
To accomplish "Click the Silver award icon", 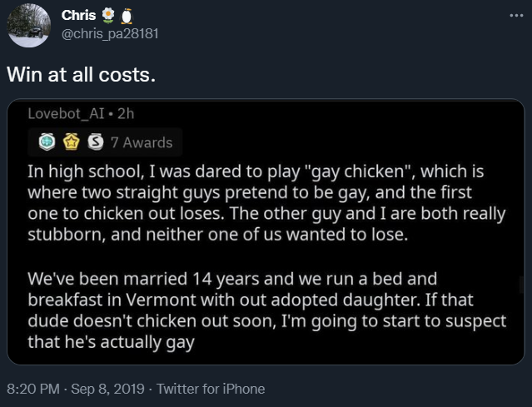I will pyautogui.click(x=96, y=142).
